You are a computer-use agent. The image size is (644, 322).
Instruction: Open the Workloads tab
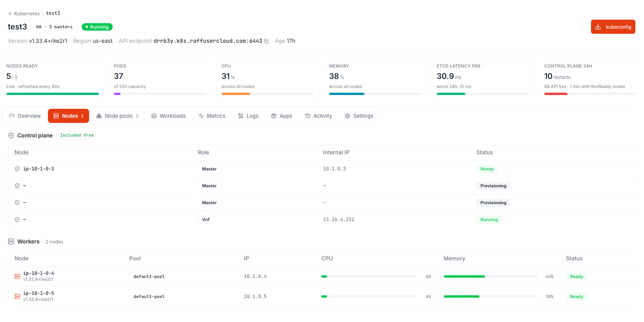(168, 116)
